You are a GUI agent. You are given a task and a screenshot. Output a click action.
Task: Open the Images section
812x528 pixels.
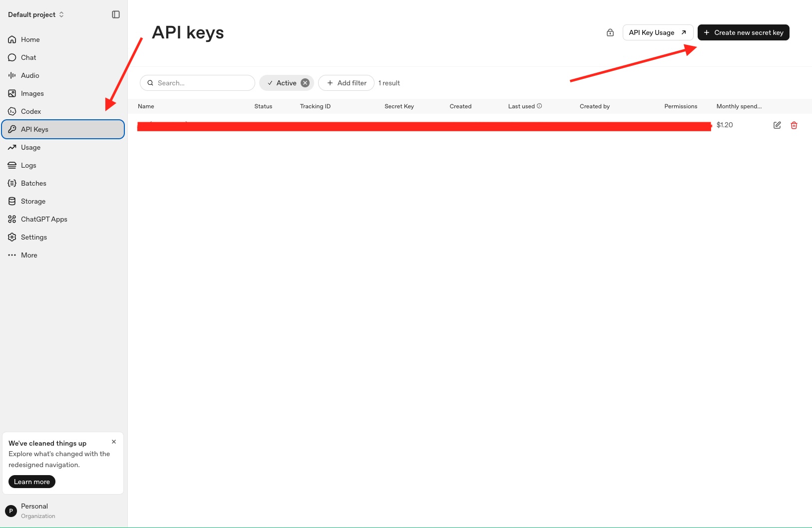click(63, 93)
